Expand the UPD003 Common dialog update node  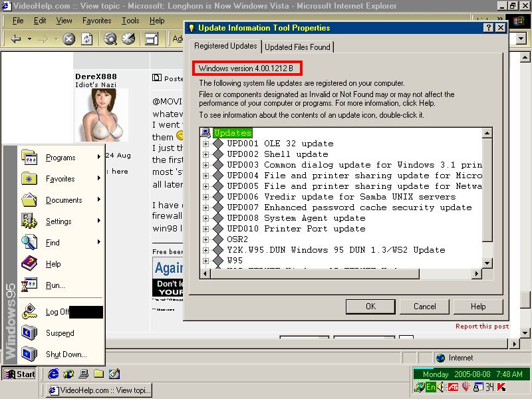(x=205, y=165)
